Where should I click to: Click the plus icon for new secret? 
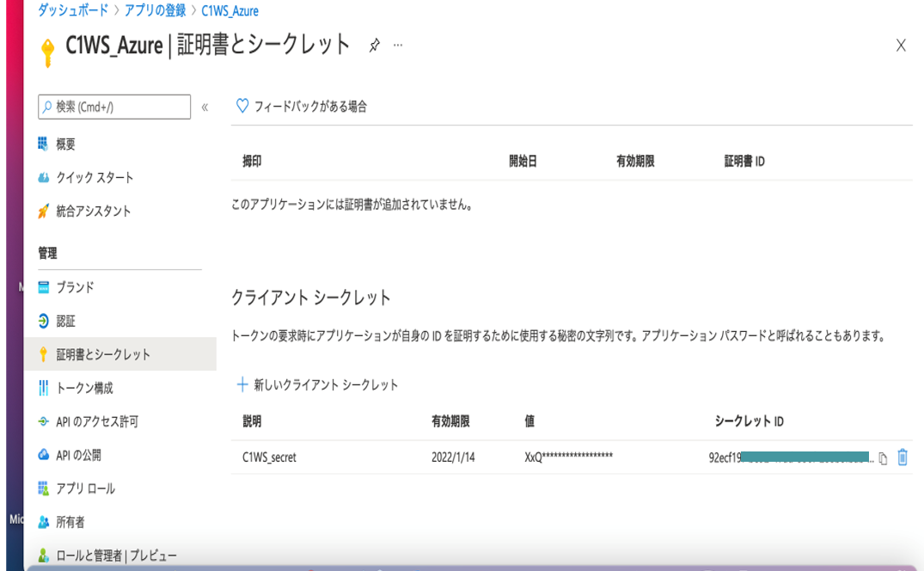pos(242,384)
